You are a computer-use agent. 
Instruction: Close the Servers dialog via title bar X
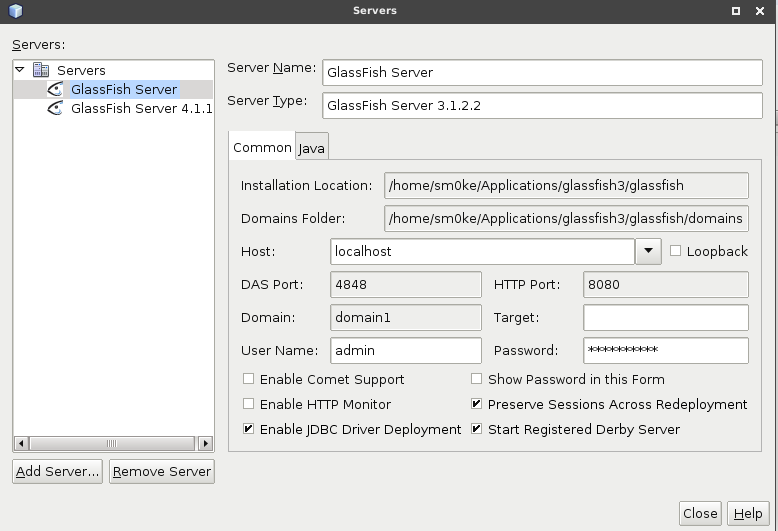click(x=760, y=10)
